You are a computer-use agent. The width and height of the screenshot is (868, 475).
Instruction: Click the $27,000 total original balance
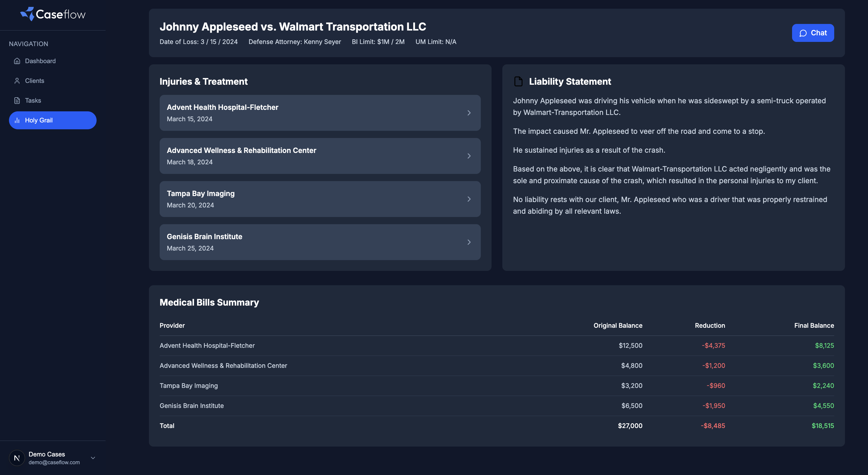(x=630, y=426)
